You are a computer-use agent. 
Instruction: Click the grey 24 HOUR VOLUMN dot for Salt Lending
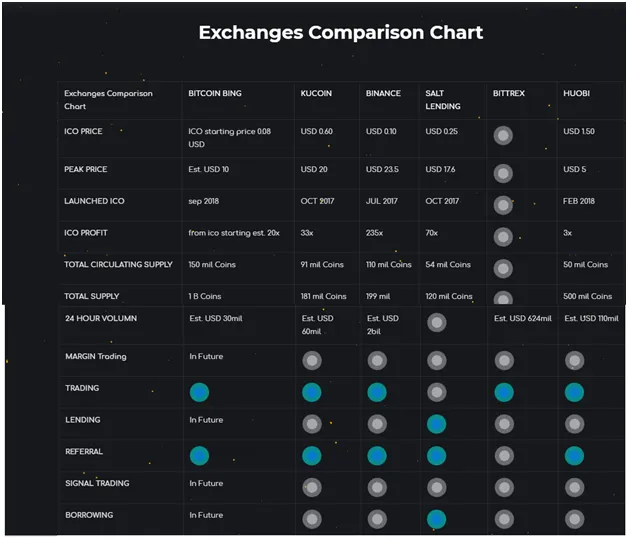tap(437, 322)
